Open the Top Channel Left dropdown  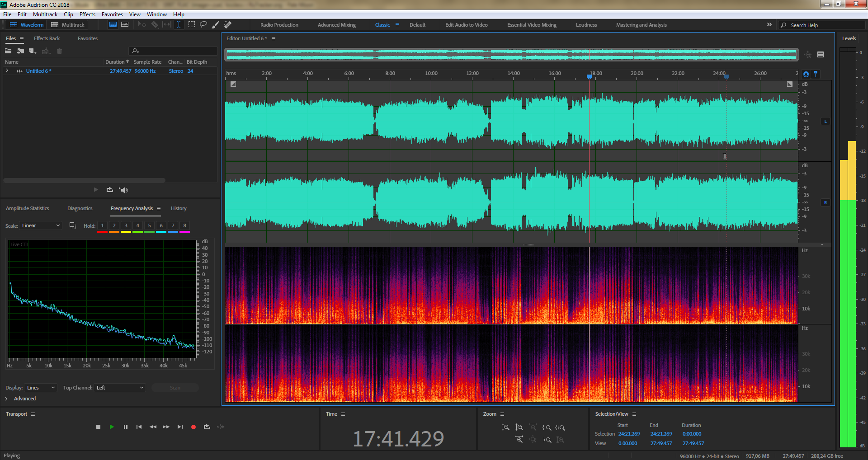click(x=120, y=388)
